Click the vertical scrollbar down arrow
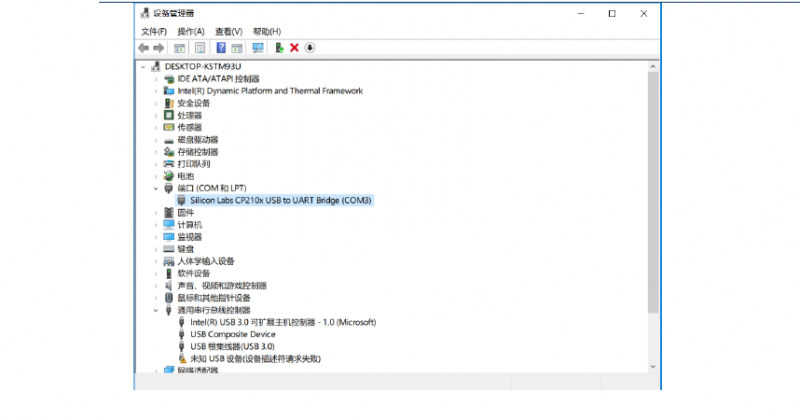Viewport: 800px width, 419px height. click(x=653, y=367)
